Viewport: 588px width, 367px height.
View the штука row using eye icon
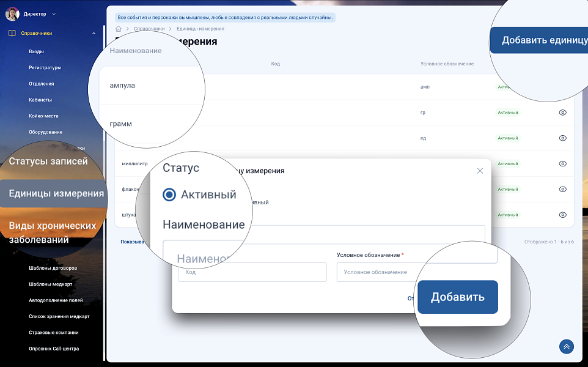point(563,215)
